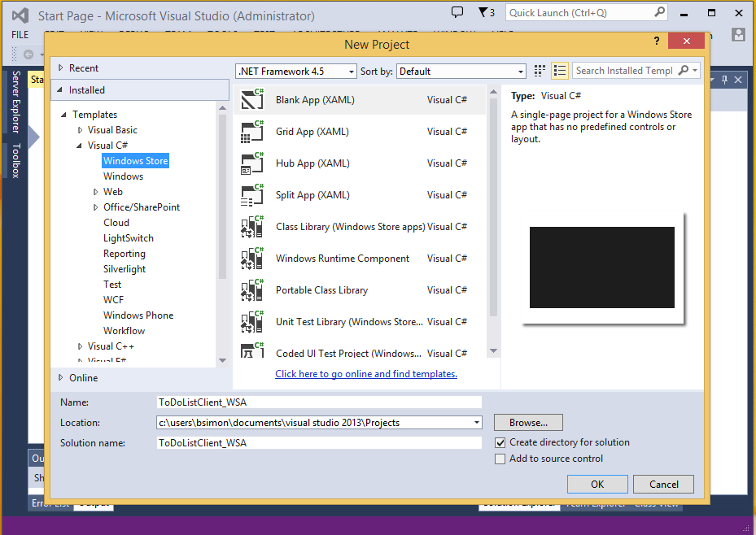Expand the Visual Basic tree node

[x=80, y=130]
